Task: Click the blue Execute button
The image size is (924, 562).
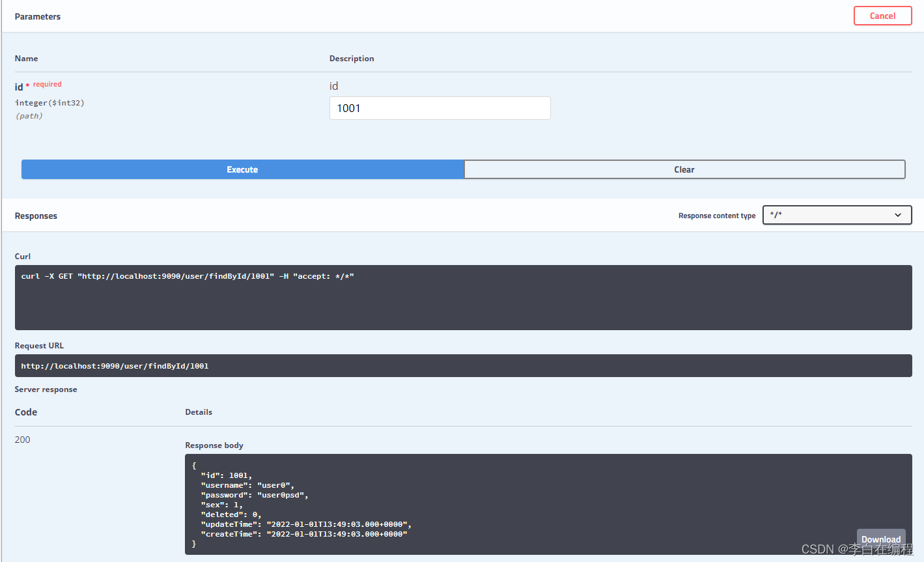Action: coord(242,169)
